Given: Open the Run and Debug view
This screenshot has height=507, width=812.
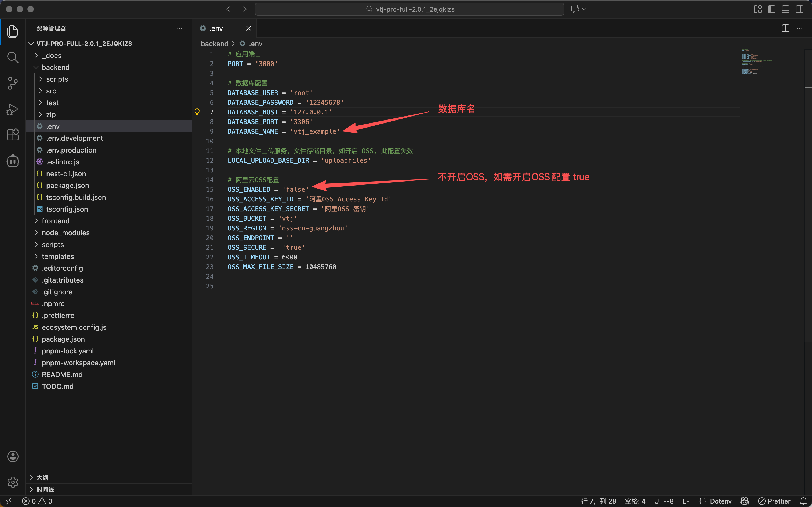Looking at the screenshot, I should 12,109.
